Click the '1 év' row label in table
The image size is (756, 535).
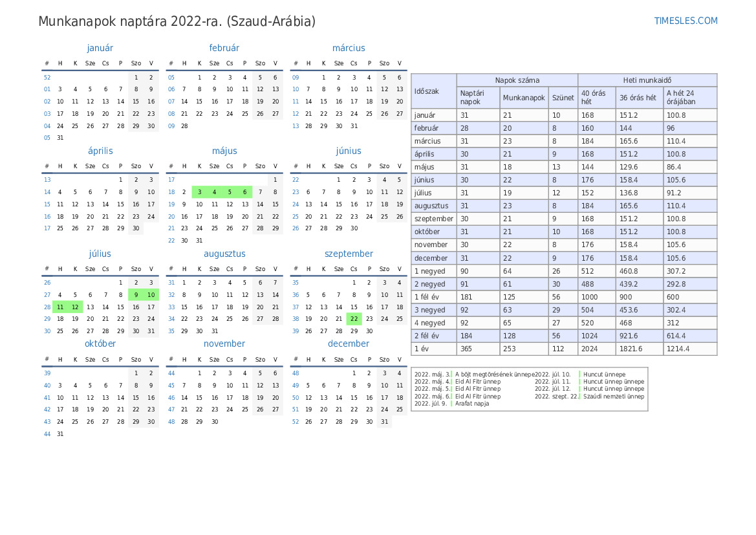(x=423, y=349)
